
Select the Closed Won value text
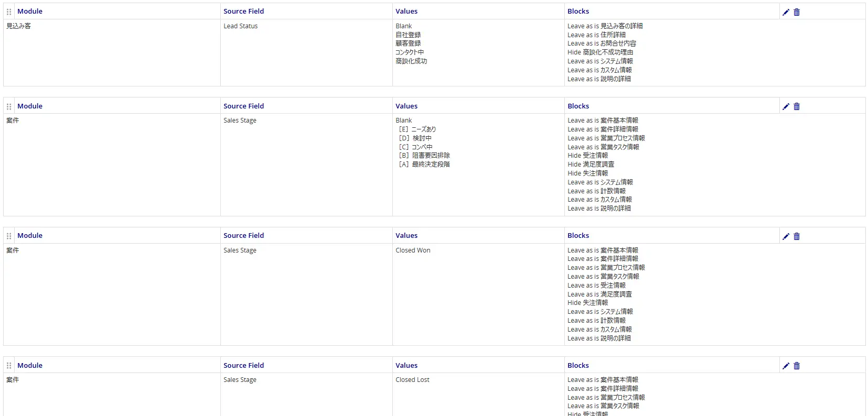click(x=413, y=250)
